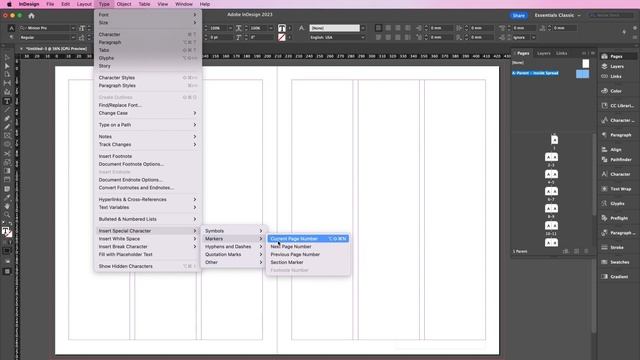Click the Apple menu icon

click(x=9, y=4)
